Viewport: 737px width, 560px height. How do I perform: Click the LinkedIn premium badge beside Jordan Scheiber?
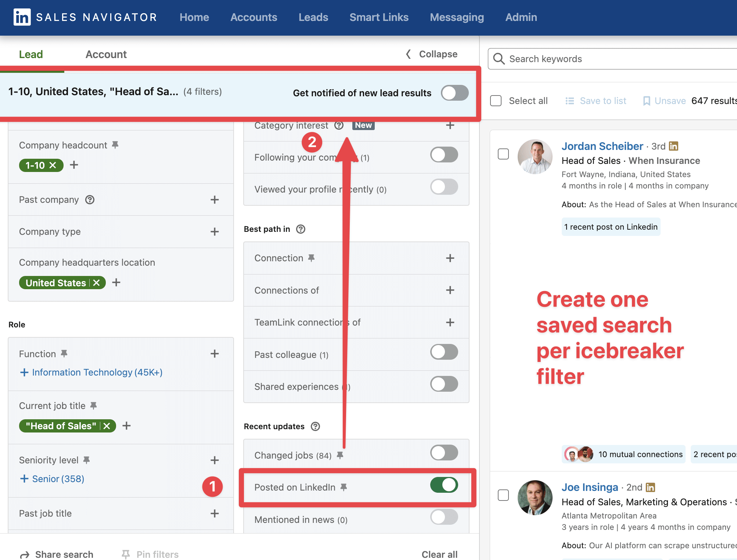(674, 146)
